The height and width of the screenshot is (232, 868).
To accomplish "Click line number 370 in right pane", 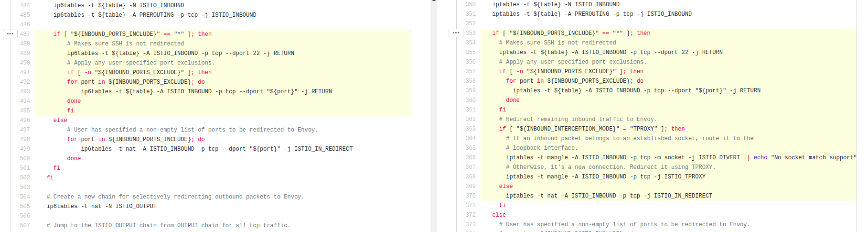I will (x=471, y=196).
